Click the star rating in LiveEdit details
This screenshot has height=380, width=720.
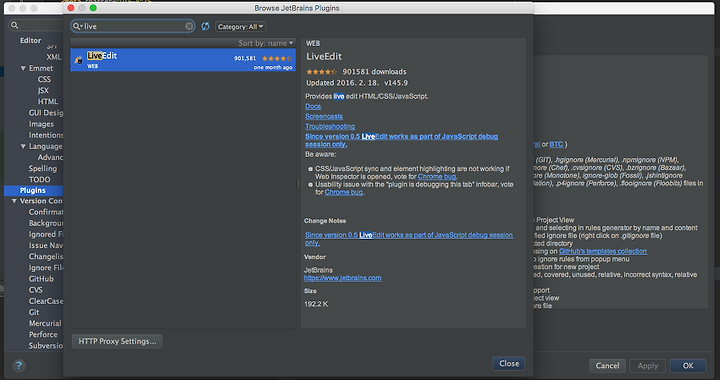click(321, 72)
